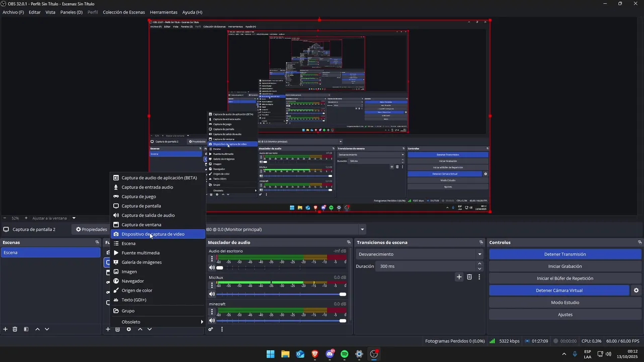Move the scene down with the Escenas down arrow
The height and width of the screenshot is (362, 644).
click(x=47, y=329)
